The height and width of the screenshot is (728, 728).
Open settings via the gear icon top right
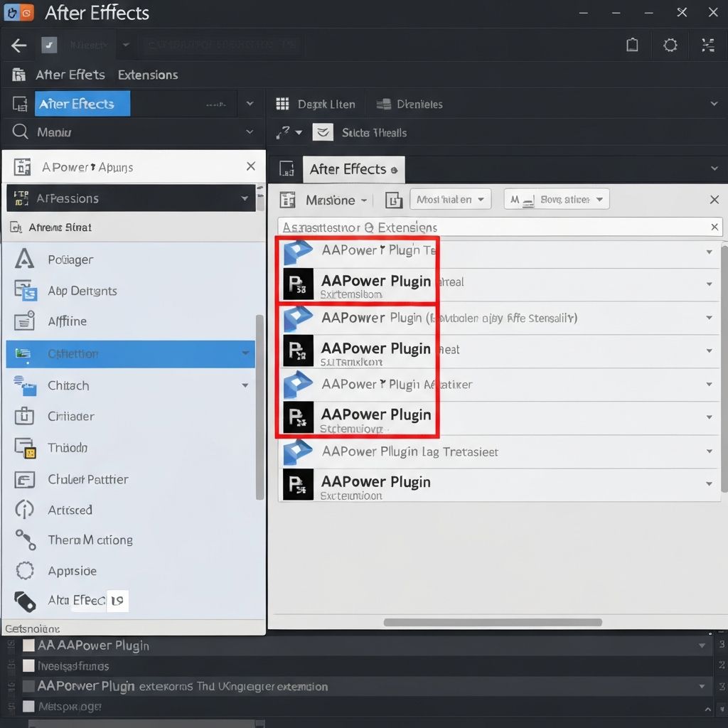pos(670,45)
